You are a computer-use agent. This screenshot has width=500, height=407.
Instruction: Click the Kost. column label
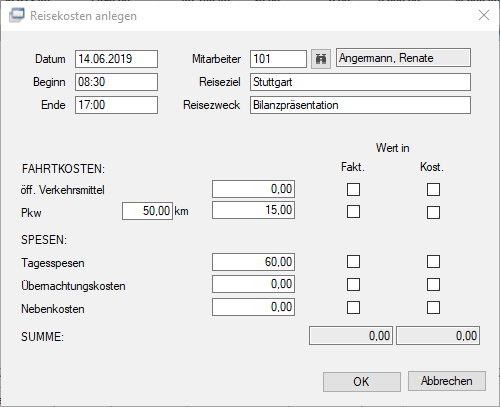tap(432, 167)
